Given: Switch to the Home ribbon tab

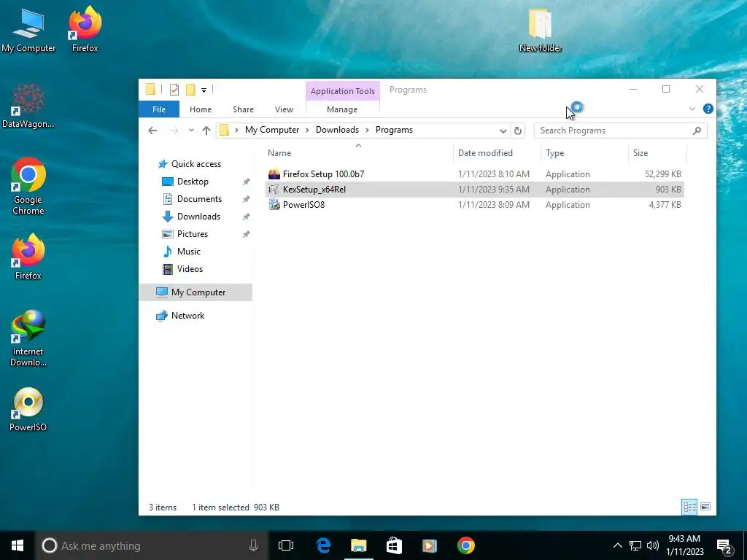Looking at the screenshot, I should [x=201, y=109].
